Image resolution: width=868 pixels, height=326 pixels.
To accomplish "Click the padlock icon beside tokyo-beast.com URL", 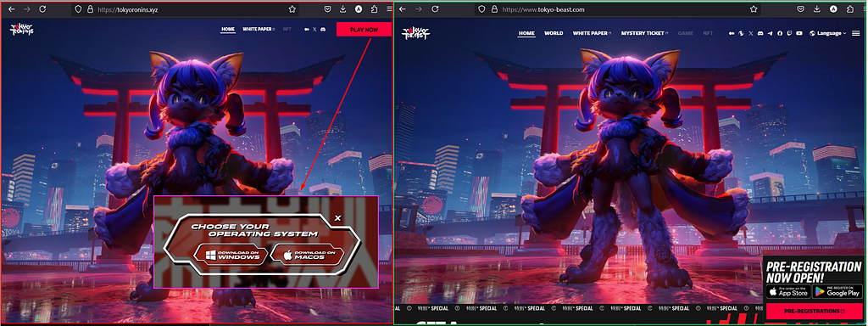I will point(494,9).
